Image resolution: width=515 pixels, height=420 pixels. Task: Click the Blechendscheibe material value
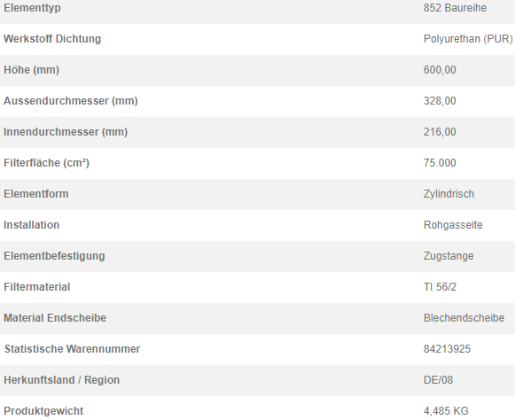point(464,318)
